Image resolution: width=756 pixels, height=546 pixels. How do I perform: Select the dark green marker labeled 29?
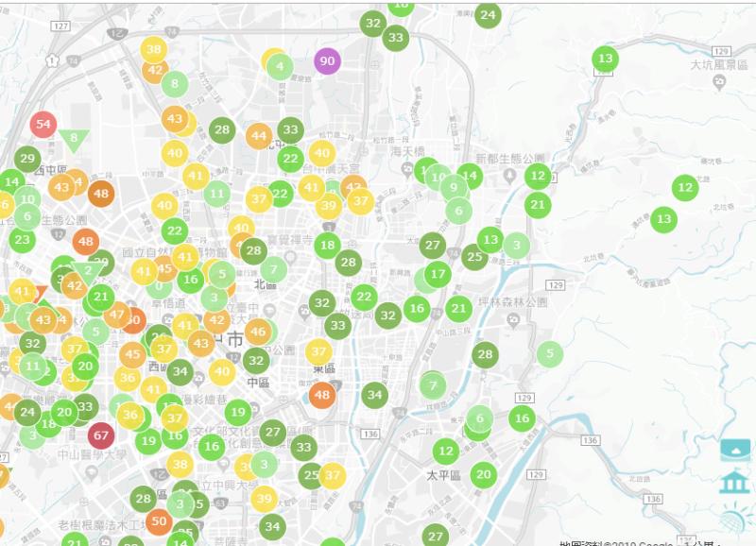27,160
